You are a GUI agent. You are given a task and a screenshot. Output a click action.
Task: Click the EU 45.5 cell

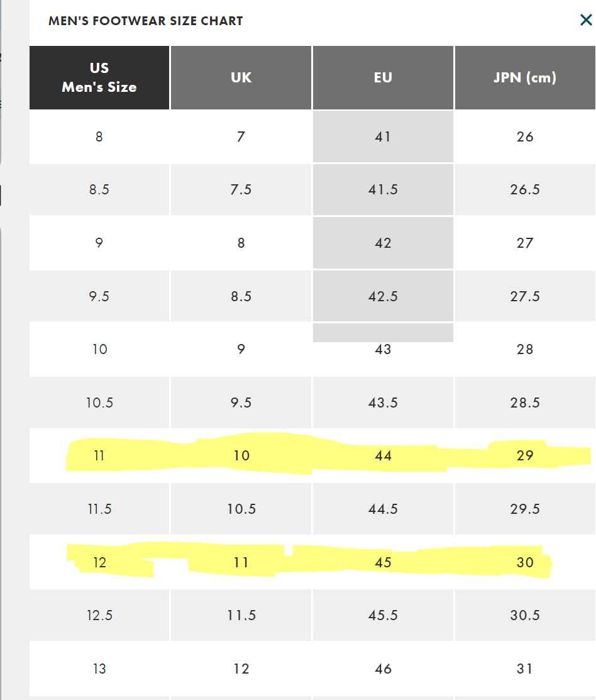[383, 615]
